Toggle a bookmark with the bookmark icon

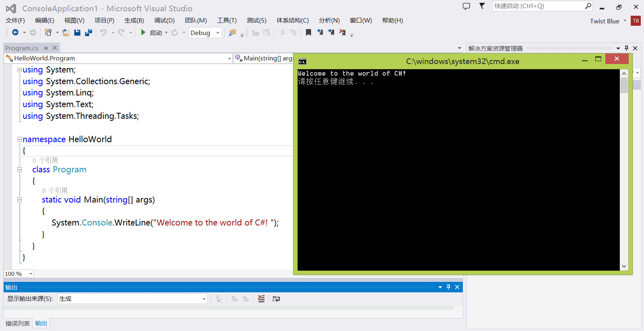pos(309,33)
